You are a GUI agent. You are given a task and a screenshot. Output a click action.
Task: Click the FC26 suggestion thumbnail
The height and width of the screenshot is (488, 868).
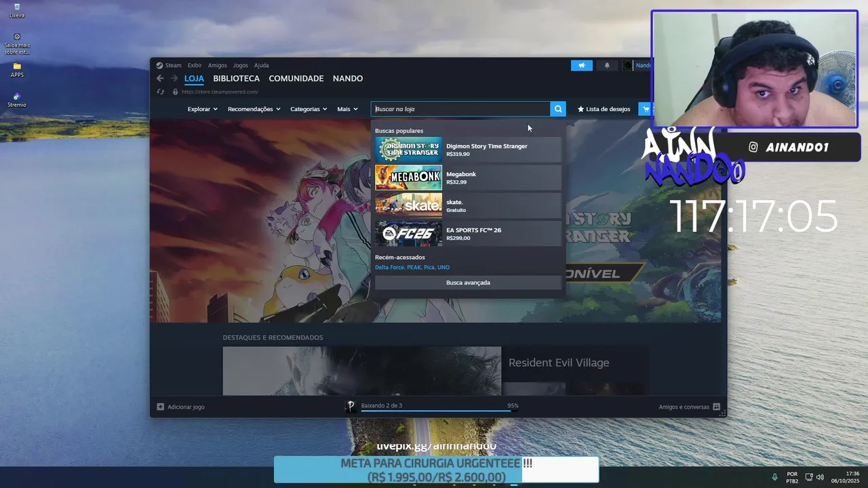(408, 234)
